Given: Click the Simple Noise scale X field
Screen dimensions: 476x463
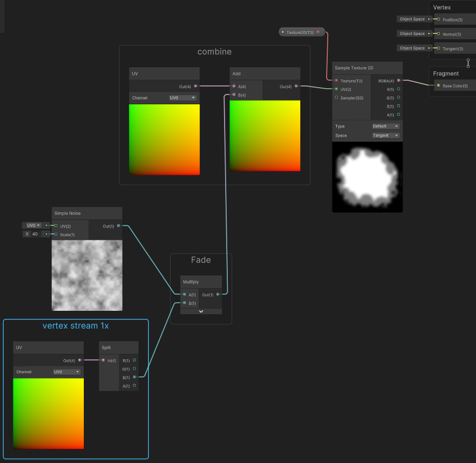Looking at the screenshot, I should (x=35, y=234).
